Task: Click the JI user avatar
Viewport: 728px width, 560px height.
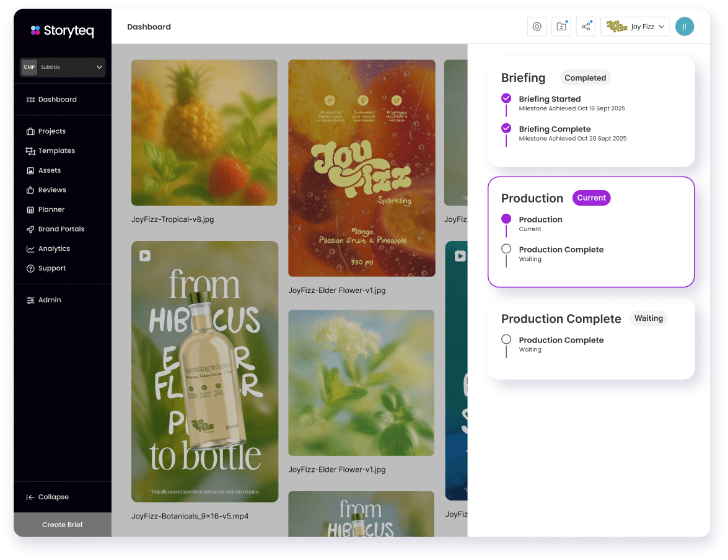Action: [684, 27]
